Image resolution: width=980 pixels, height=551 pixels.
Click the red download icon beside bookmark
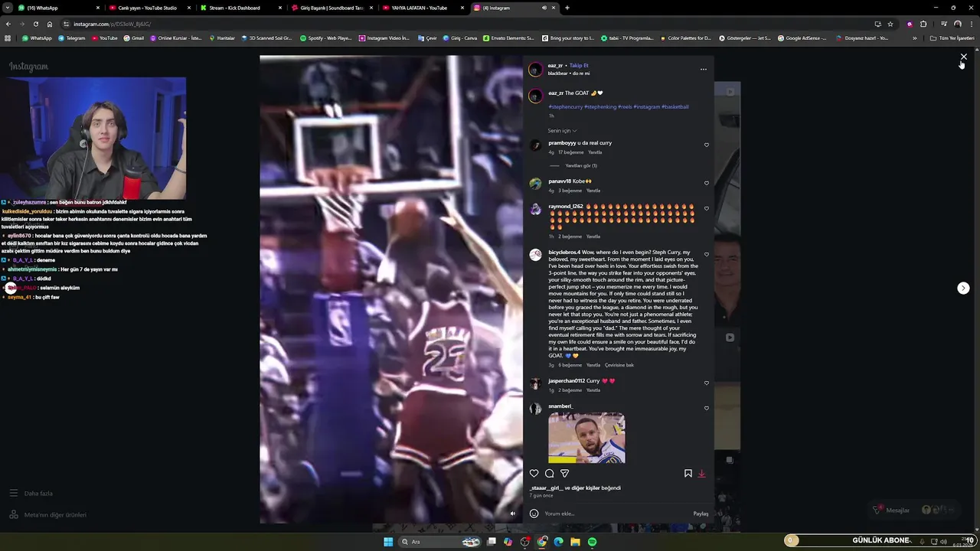tap(701, 473)
